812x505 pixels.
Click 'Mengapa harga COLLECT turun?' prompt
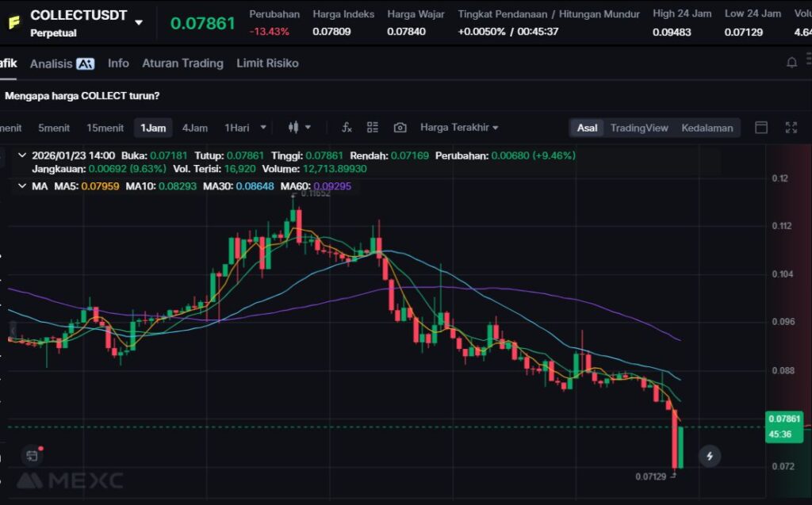(82, 96)
